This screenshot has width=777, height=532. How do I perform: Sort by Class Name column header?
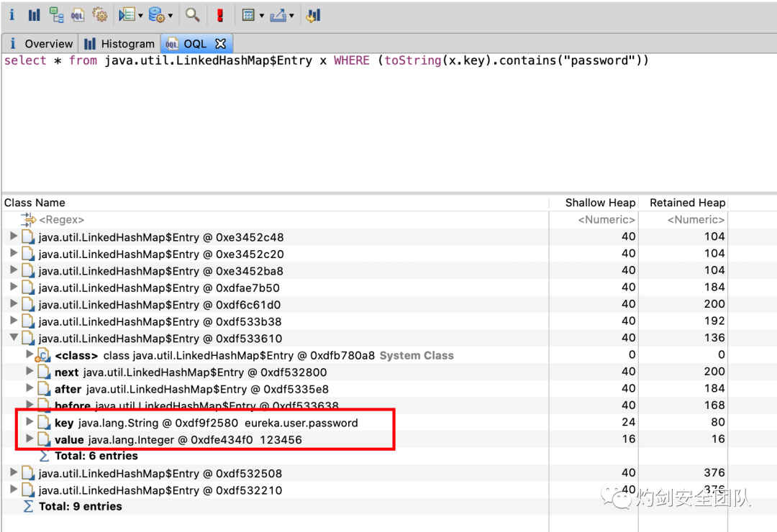[35, 203]
